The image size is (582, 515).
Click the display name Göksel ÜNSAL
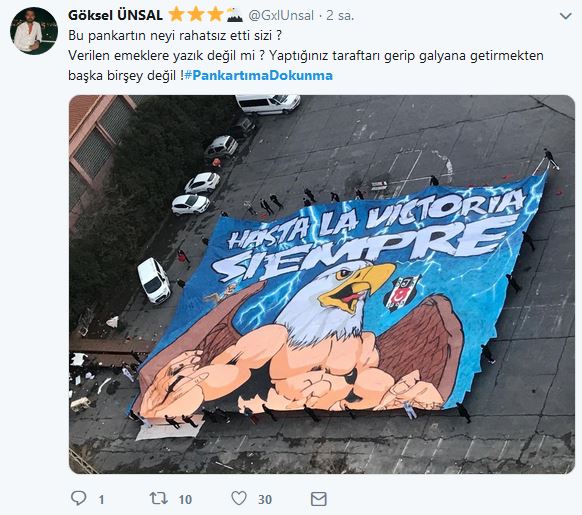pos(115,15)
